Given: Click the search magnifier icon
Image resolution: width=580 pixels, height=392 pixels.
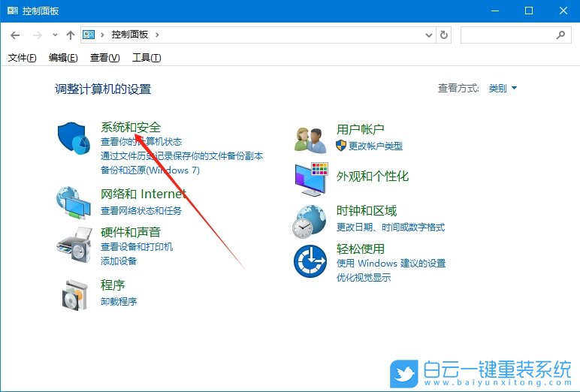Looking at the screenshot, I should coord(560,35).
